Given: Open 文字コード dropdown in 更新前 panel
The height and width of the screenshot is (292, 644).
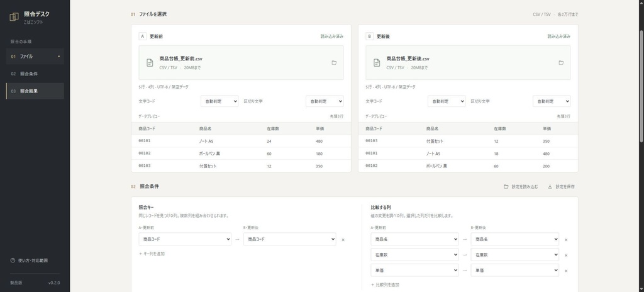Looking at the screenshot, I should pyautogui.click(x=219, y=101).
